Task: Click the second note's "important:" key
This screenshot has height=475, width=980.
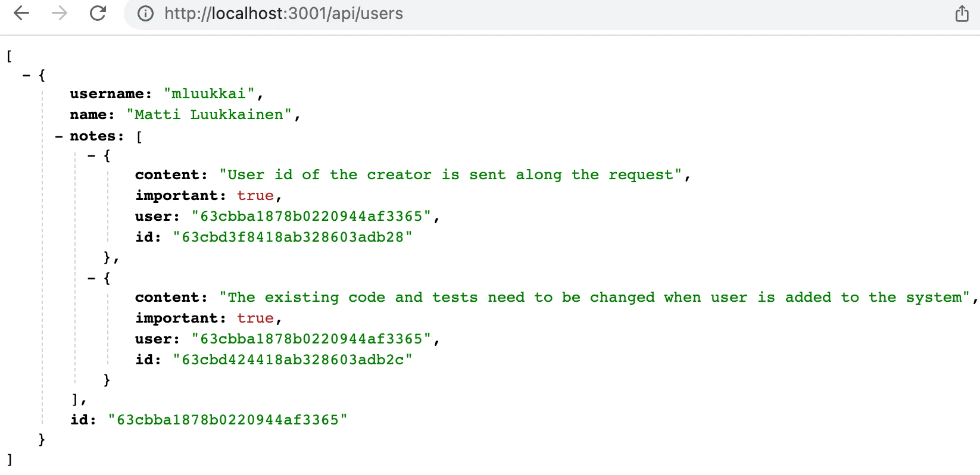Action: [x=181, y=318]
